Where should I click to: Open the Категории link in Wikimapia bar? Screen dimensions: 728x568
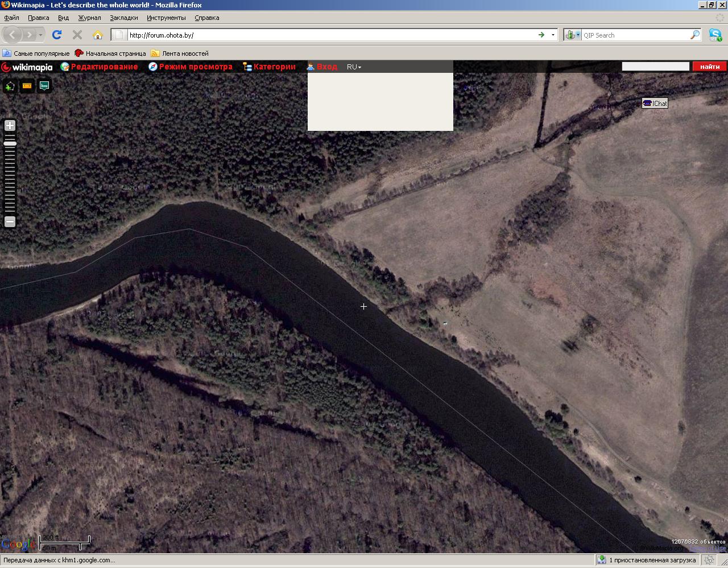tap(274, 67)
